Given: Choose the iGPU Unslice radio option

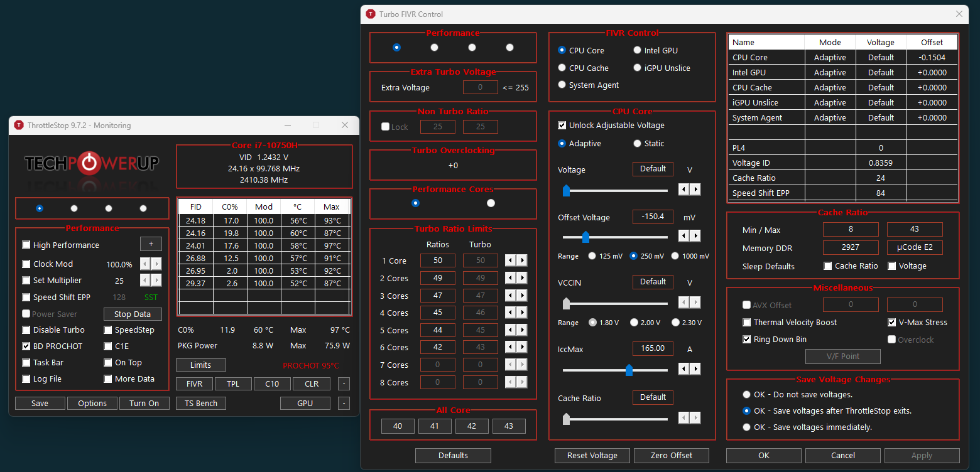Looking at the screenshot, I should point(637,68).
